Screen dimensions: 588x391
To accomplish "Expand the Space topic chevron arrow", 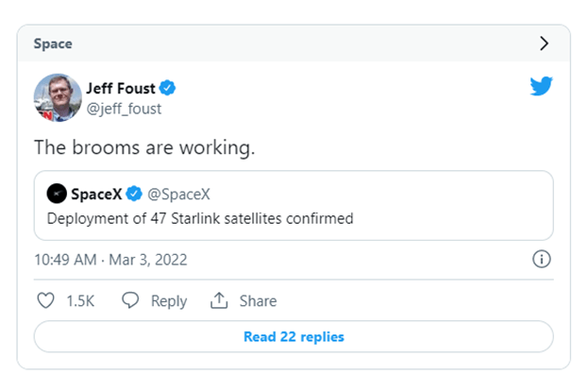I will click(544, 43).
